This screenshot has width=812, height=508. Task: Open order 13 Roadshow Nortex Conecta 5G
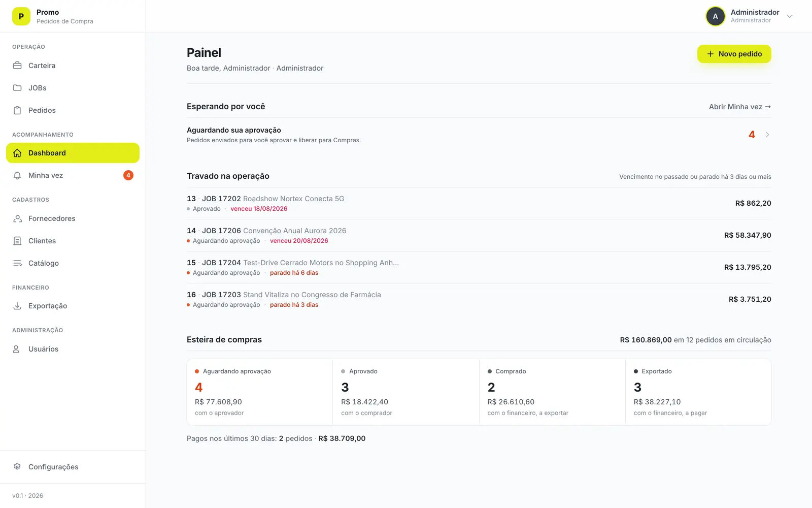[x=479, y=203]
